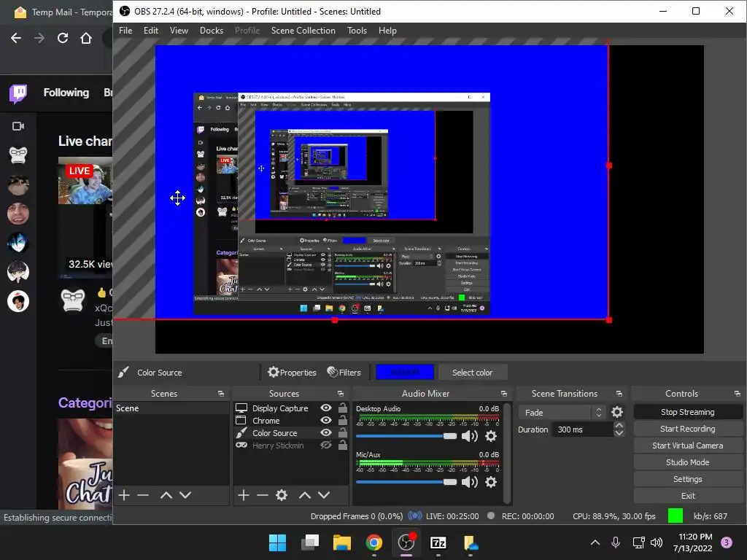This screenshot has height=560, width=747.
Task: Remove the selected source with minus icon
Action: 263,495
